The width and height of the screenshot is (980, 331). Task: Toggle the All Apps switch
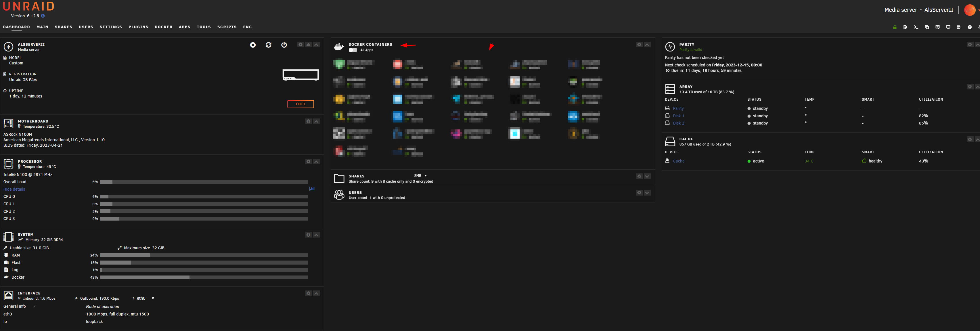353,50
